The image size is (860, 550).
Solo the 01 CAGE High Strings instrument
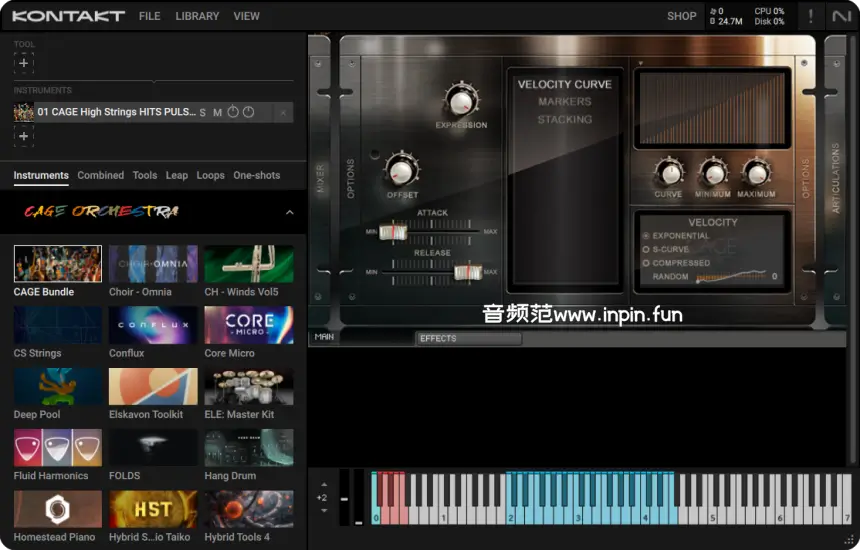[202, 112]
